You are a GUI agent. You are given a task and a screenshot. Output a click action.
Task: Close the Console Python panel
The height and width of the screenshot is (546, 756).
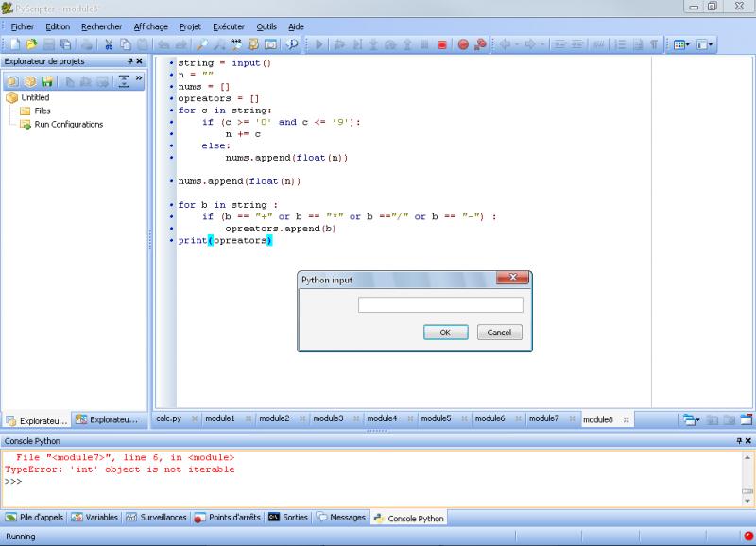[x=748, y=441]
